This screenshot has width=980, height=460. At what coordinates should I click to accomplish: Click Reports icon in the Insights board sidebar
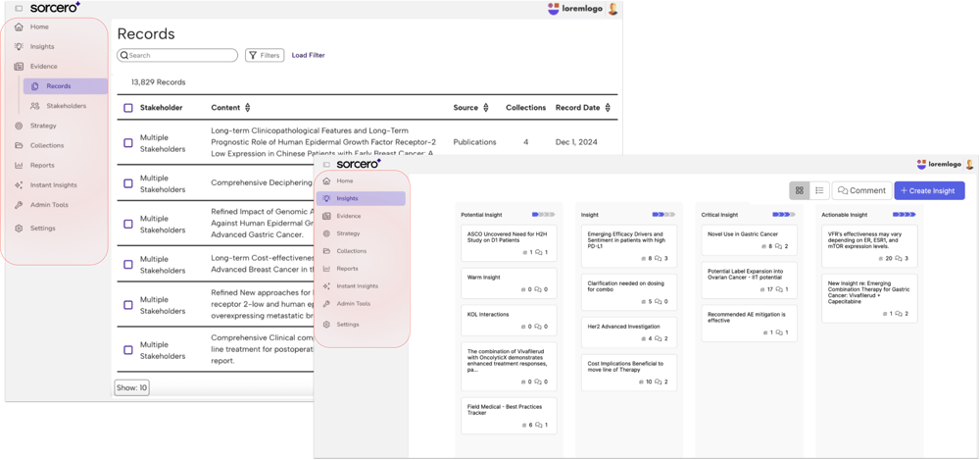[327, 269]
